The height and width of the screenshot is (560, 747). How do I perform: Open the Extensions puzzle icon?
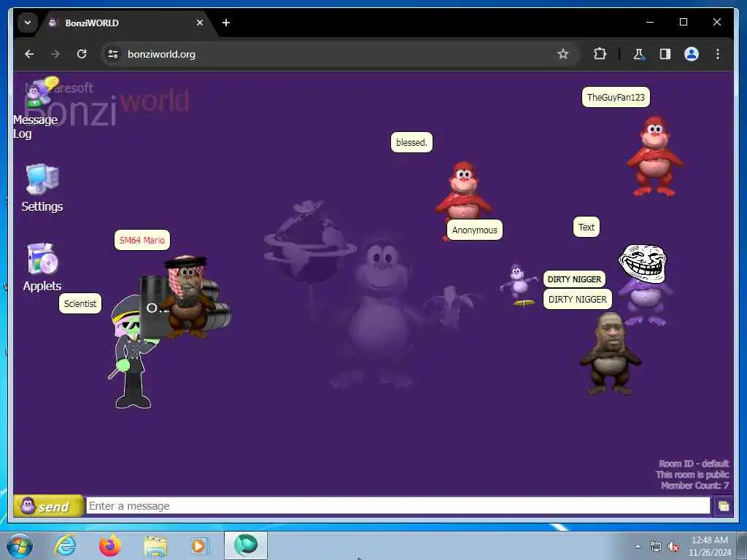pyautogui.click(x=600, y=54)
